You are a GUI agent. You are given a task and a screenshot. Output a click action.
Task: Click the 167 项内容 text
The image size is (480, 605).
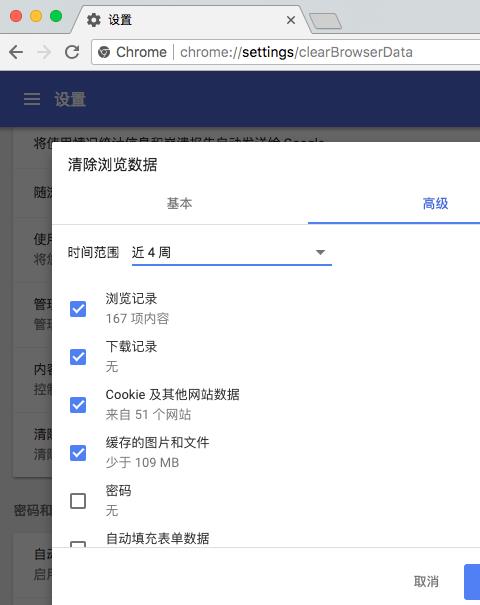click(x=137, y=319)
